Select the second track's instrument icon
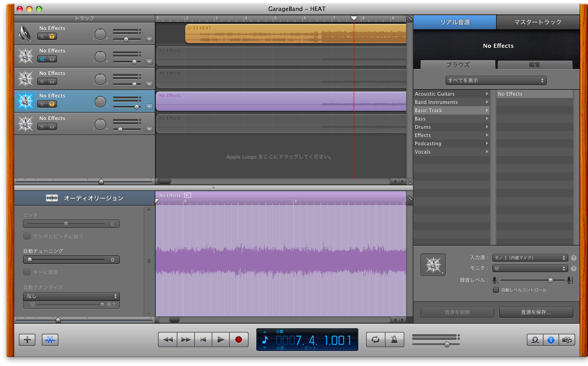 [x=25, y=56]
